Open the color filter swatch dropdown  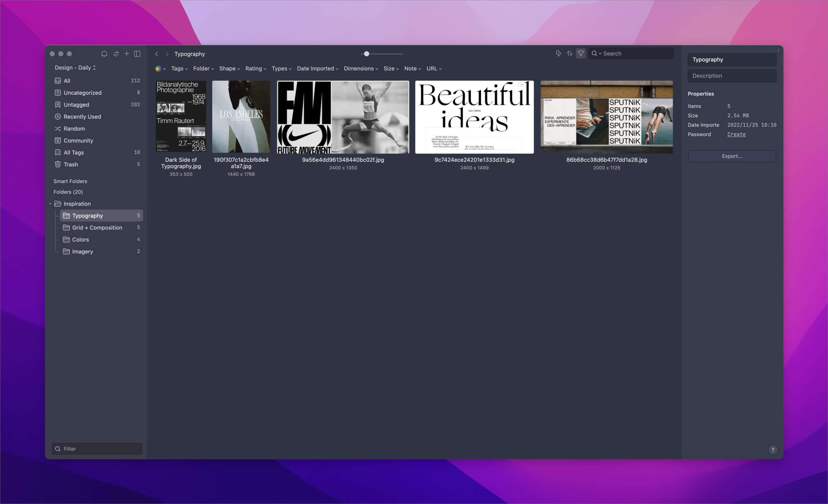160,69
